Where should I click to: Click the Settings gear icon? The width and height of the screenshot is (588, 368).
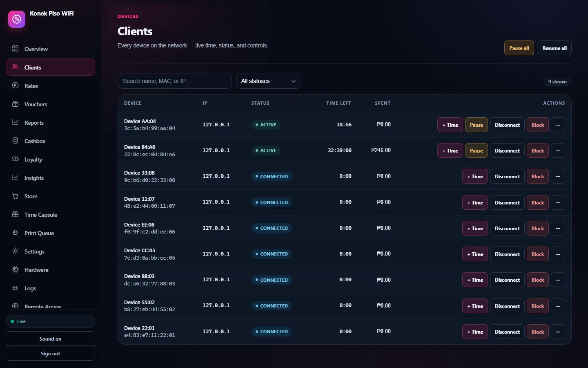16,251
